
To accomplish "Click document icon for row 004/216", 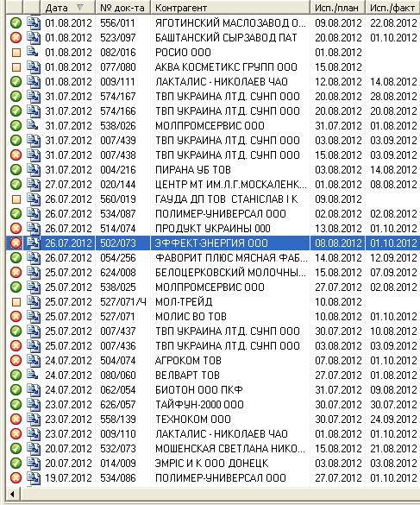I will 34,170.
